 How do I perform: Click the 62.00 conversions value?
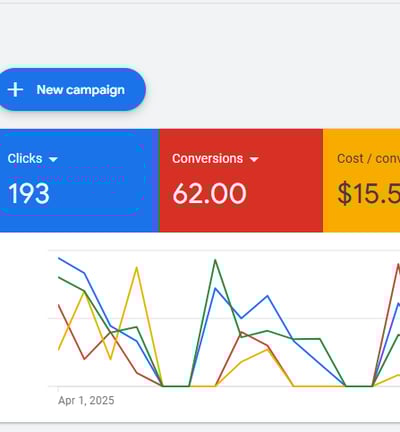[x=209, y=193]
